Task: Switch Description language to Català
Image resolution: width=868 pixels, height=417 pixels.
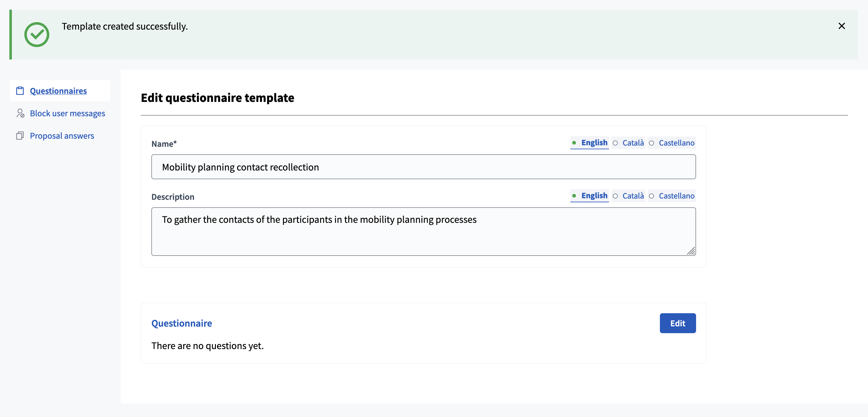Action: (x=633, y=196)
